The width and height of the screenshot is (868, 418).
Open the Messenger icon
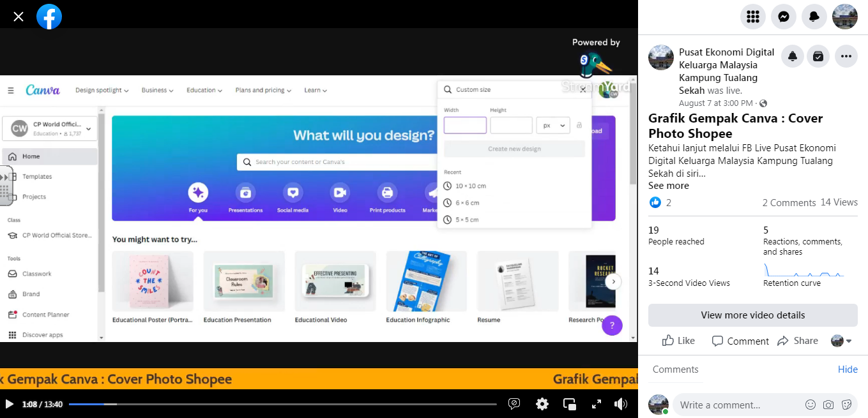784,17
